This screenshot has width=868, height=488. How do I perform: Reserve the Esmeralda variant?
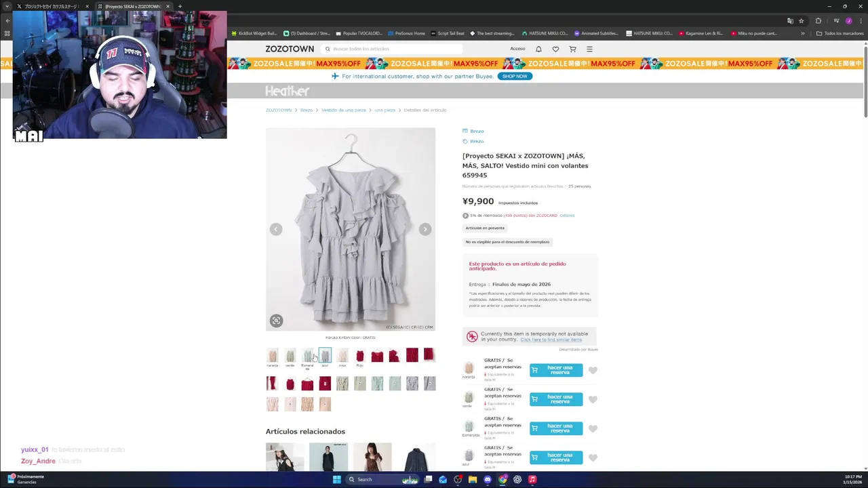[556, 428]
